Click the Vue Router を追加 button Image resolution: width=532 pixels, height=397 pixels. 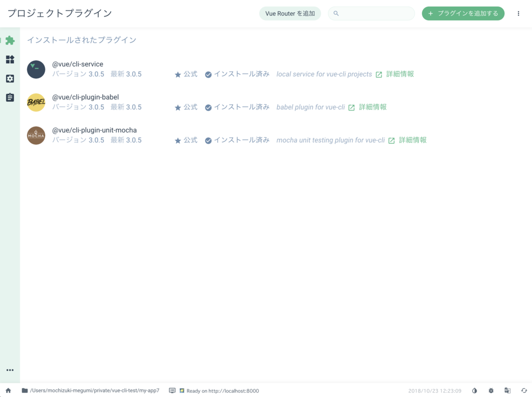point(290,13)
